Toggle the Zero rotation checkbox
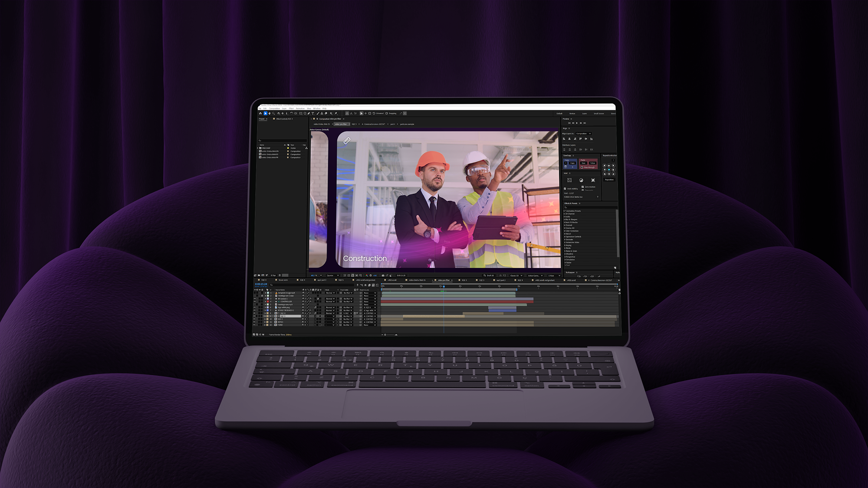868x488 pixels. coord(582,187)
